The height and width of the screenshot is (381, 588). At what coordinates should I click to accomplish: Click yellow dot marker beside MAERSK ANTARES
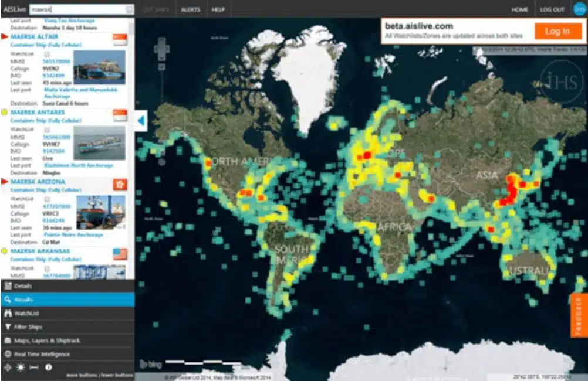click(5, 112)
